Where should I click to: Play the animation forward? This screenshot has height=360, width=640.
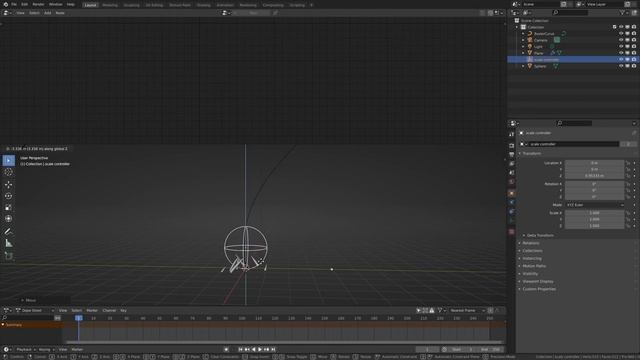[260, 349]
